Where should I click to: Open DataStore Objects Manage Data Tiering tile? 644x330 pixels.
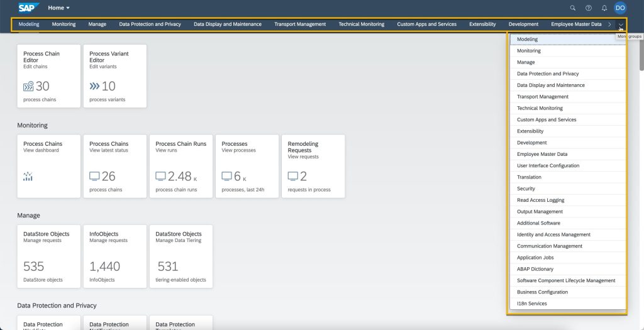click(181, 256)
